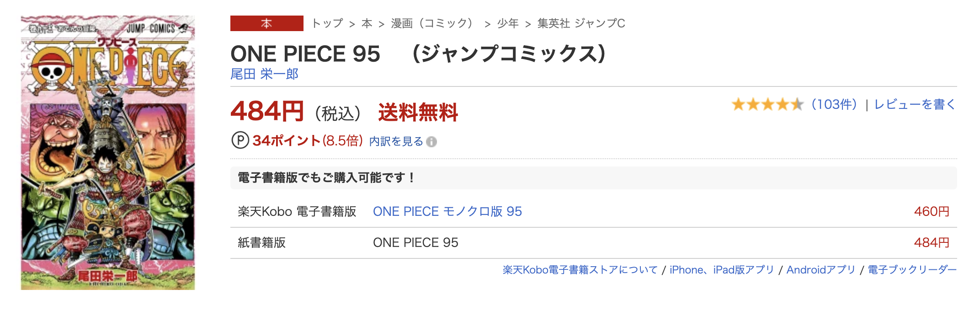This screenshot has height=322, width=980.
Task: Open iPhone、iPad版アプリ link
Action: pyautogui.click(x=721, y=270)
